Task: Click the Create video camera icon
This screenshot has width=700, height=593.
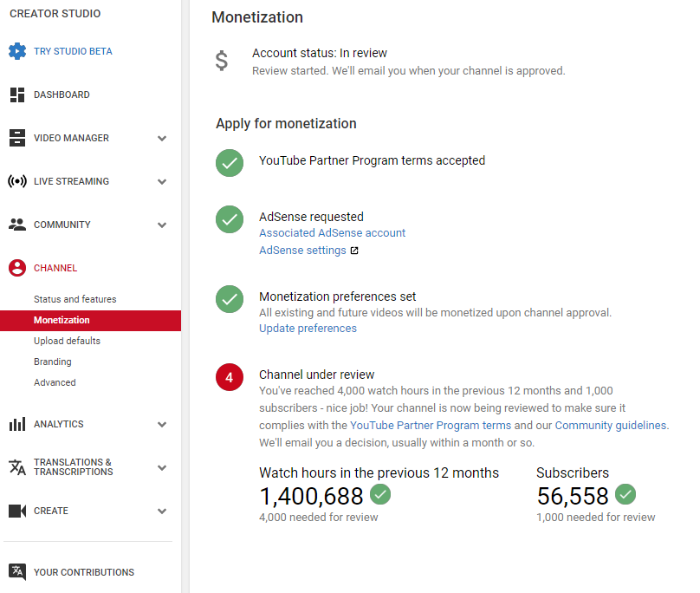Action: (17, 511)
